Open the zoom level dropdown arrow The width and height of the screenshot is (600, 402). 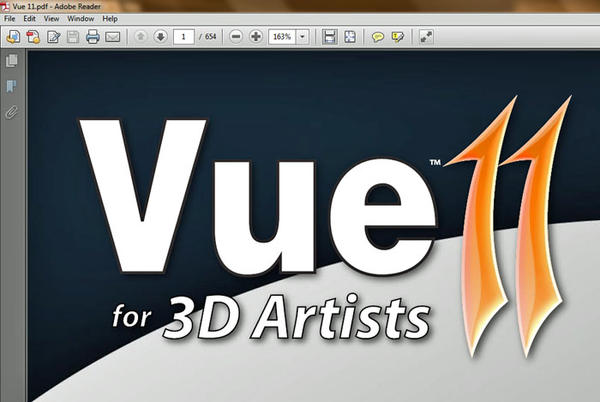point(302,37)
